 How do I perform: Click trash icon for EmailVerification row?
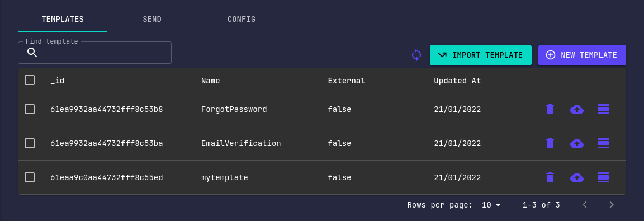click(550, 143)
